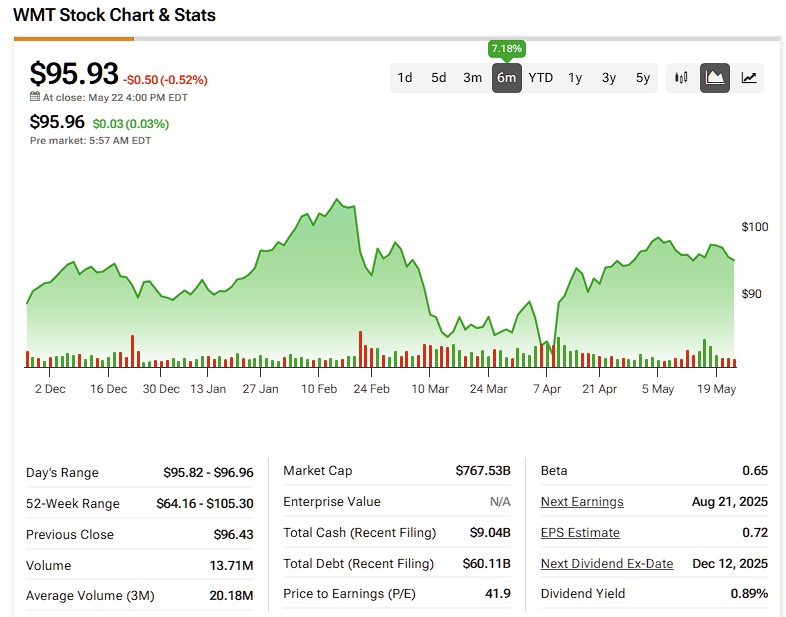Image resolution: width=786 pixels, height=617 pixels.
Task: Click the $100 price axis label
Action: pyautogui.click(x=755, y=227)
